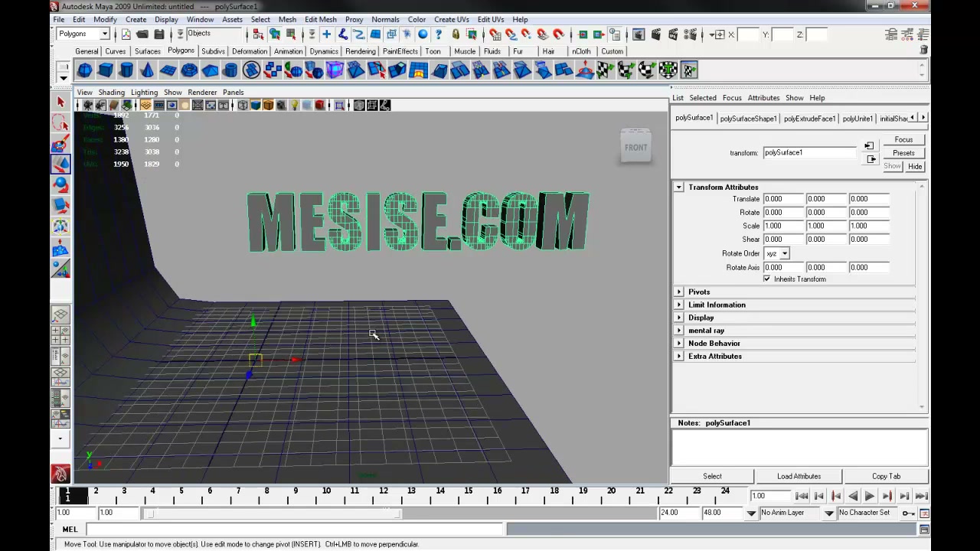Activate the Rotate tool in toolbox

(61, 185)
